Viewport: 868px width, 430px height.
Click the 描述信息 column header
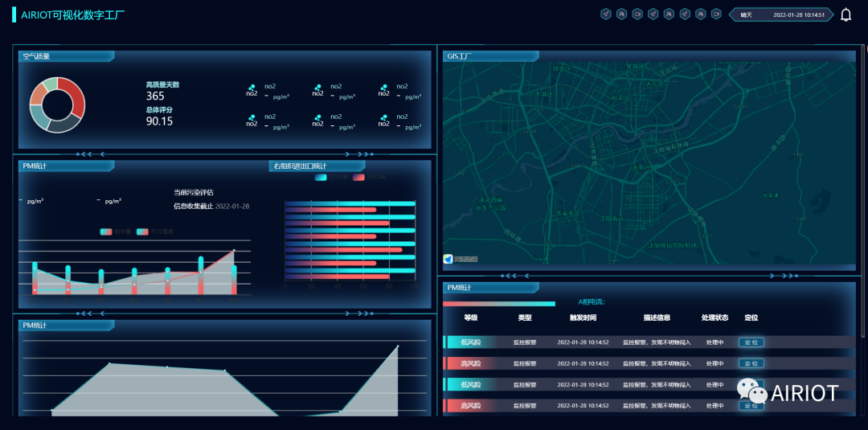pyautogui.click(x=657, y=317)
